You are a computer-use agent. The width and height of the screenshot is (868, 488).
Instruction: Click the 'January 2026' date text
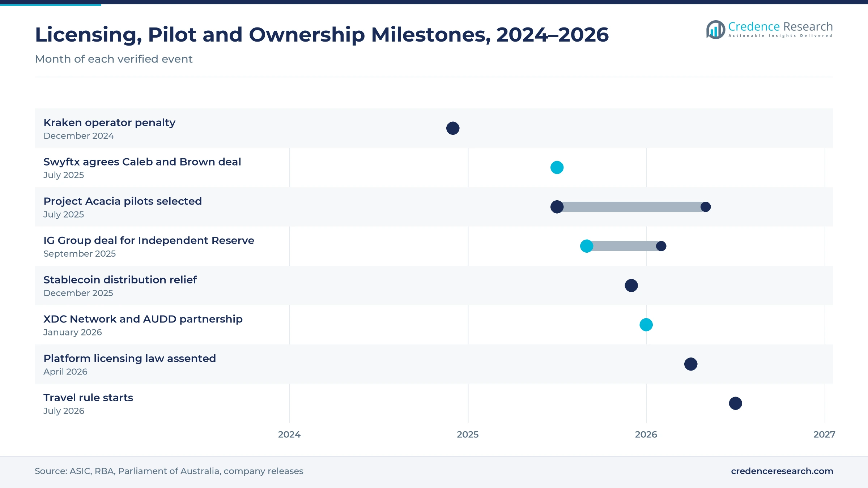72,332
